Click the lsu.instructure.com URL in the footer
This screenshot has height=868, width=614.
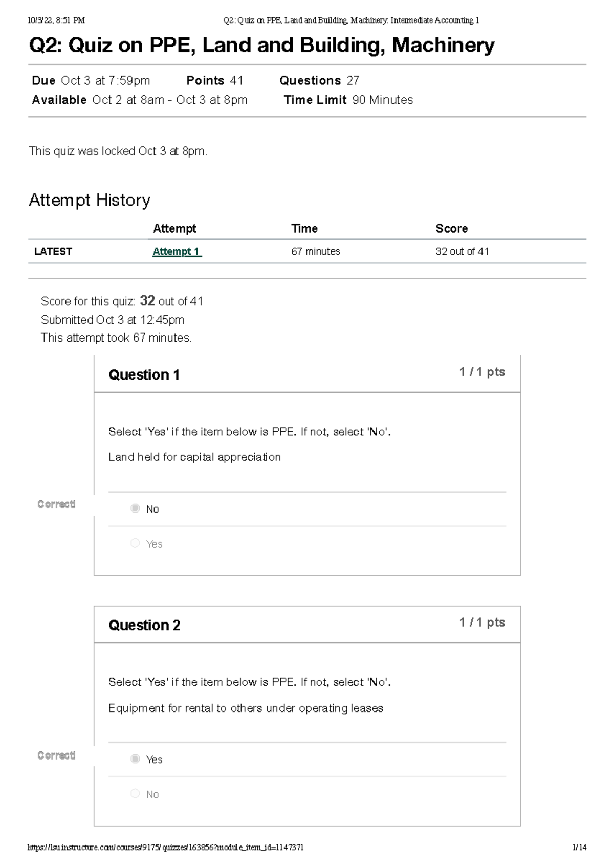(x=165, y=848)
